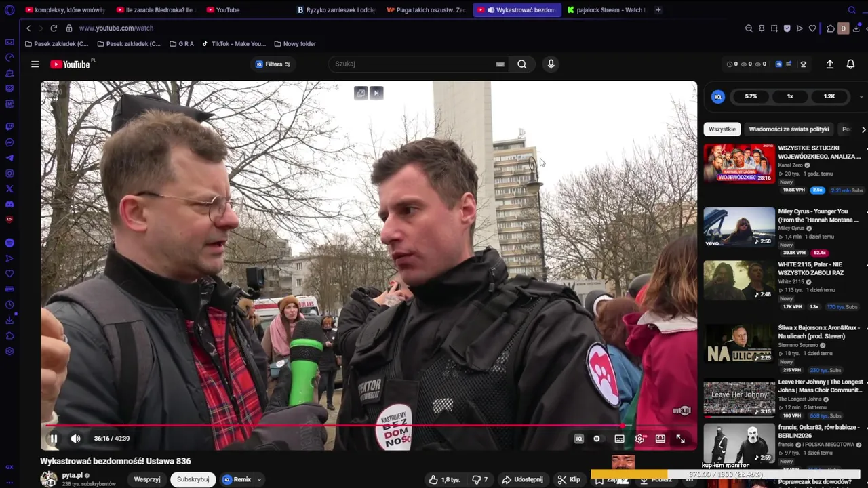Open Nowy folder bookmark folder

295,44
